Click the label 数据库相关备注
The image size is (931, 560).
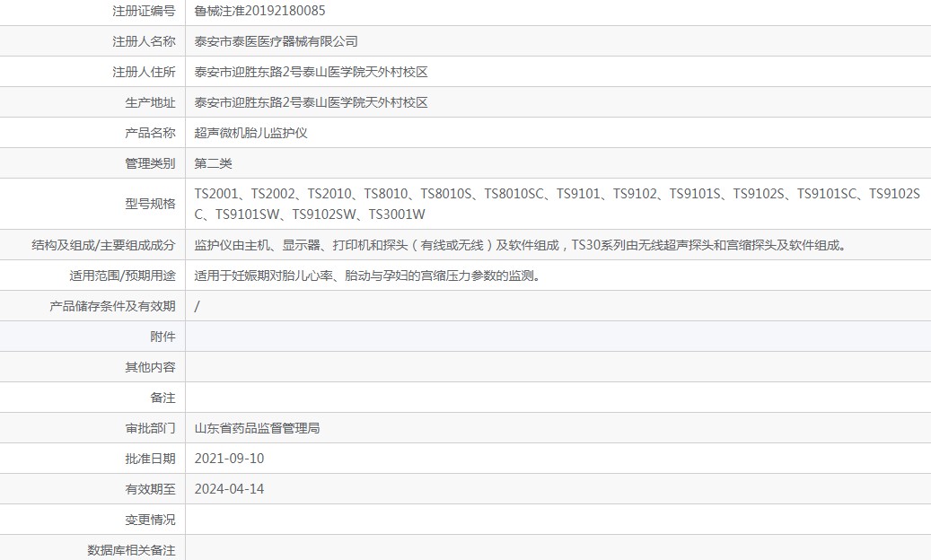coord(131,550)
